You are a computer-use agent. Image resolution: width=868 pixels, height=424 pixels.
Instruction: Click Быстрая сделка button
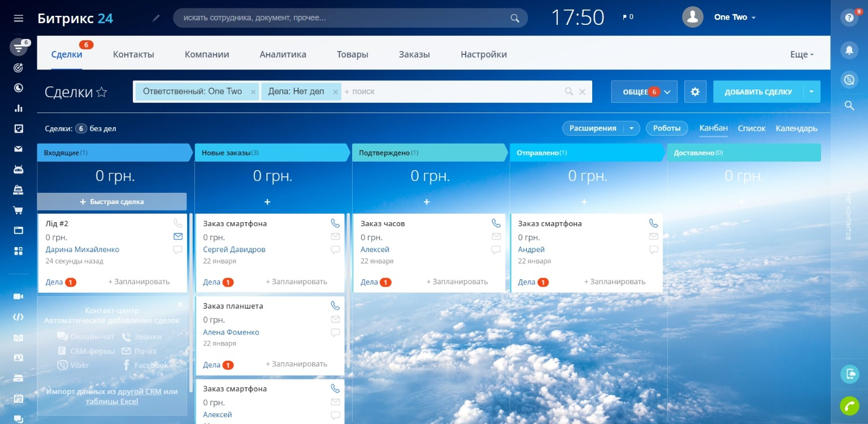112,202
